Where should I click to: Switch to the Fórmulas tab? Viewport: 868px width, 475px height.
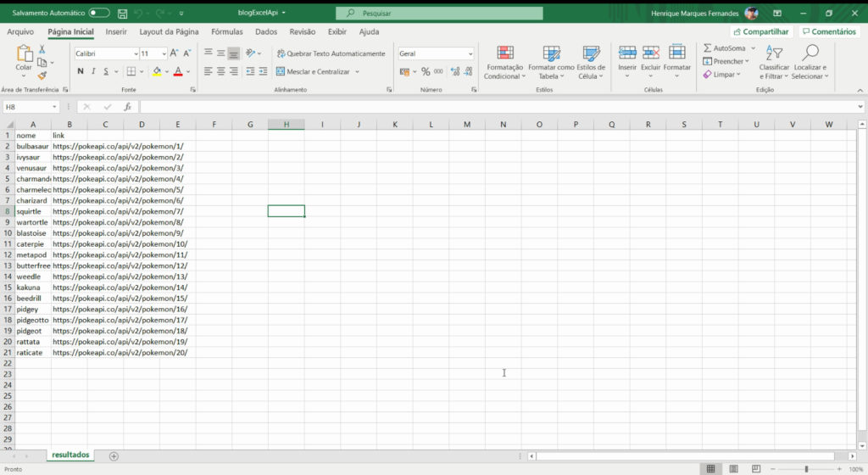227,31
